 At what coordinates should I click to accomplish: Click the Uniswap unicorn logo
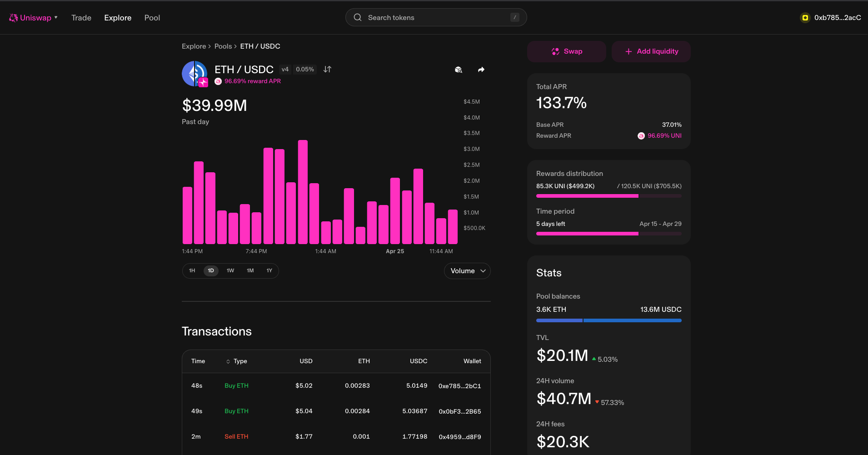point(14,18)
